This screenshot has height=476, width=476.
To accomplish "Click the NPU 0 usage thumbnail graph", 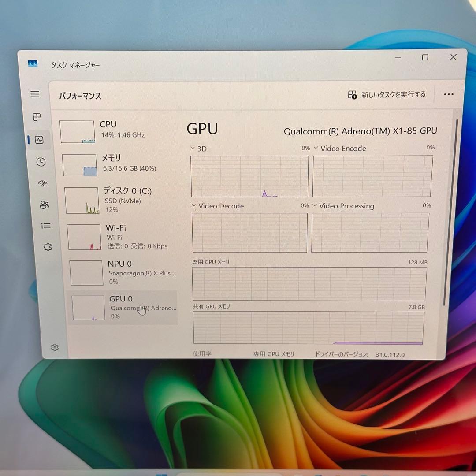I will (86, 273).
